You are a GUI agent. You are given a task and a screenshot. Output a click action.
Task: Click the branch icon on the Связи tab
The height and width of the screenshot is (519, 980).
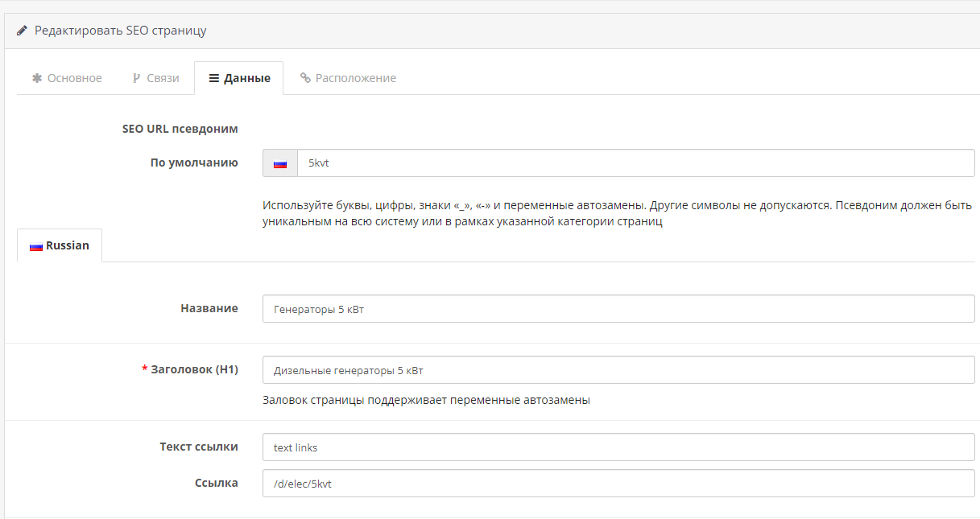pos(136,78)
